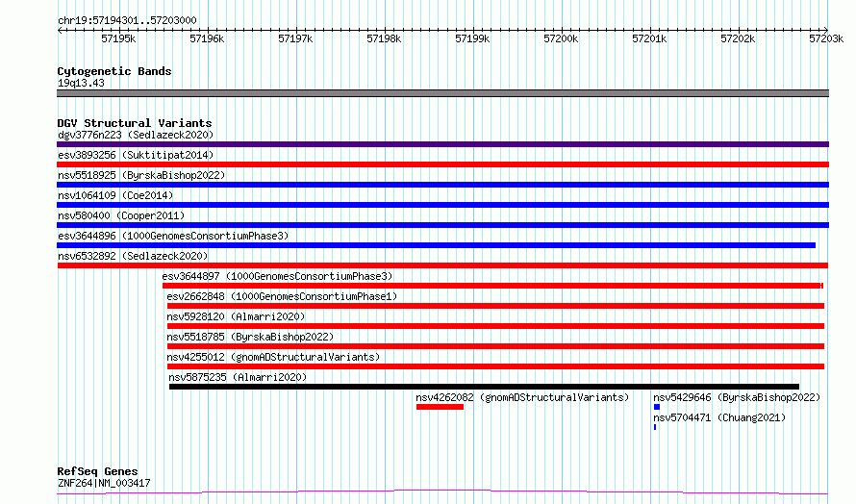856x504 pixels.
Task: Click the small blue nsv5429646 marker
Action: 657,407
